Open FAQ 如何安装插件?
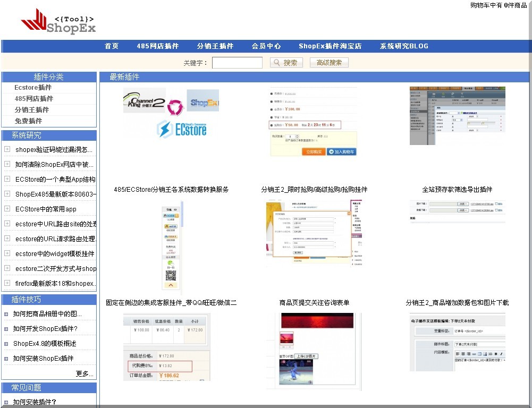The height and width of the screenshot is (408, 532). 35,402
